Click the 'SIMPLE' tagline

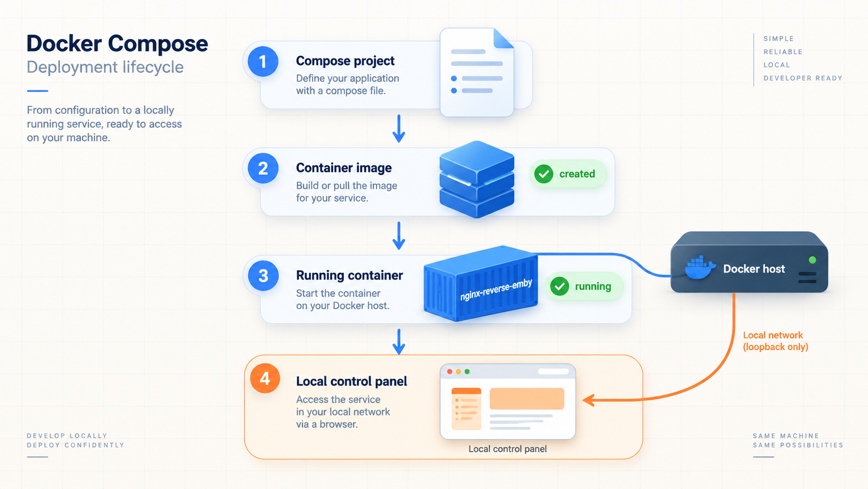tap(779, 38)
